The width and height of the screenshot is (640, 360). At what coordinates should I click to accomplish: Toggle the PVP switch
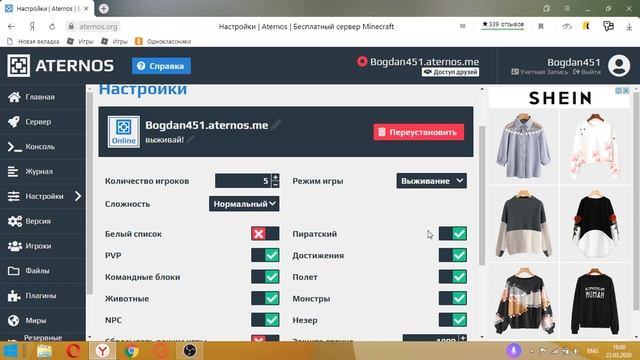click(265, 255)
